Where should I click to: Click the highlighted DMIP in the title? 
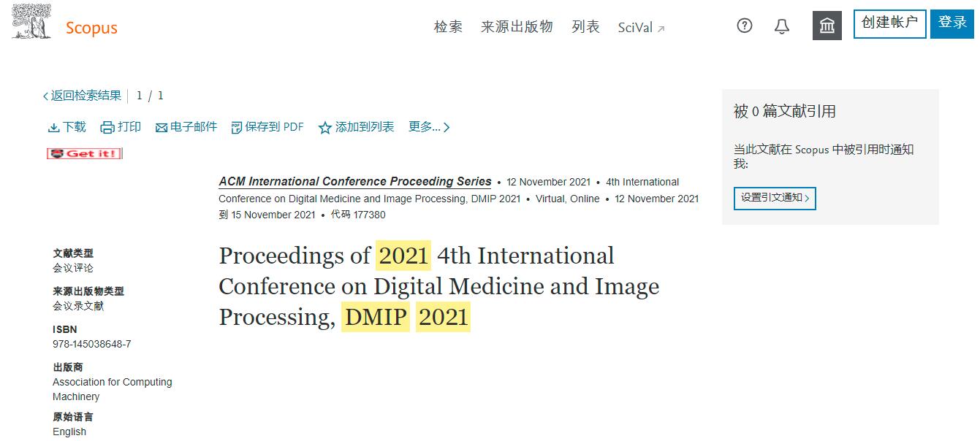(376, 317)
